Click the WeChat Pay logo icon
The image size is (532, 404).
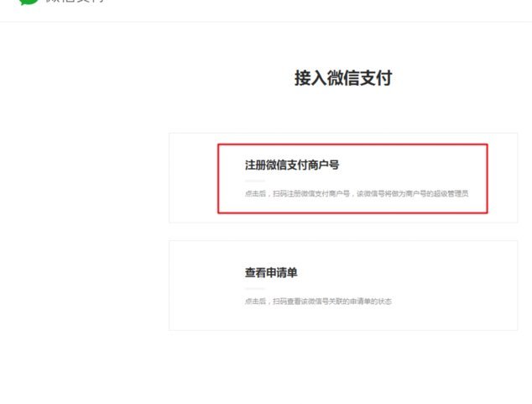[x=29, y=2]
